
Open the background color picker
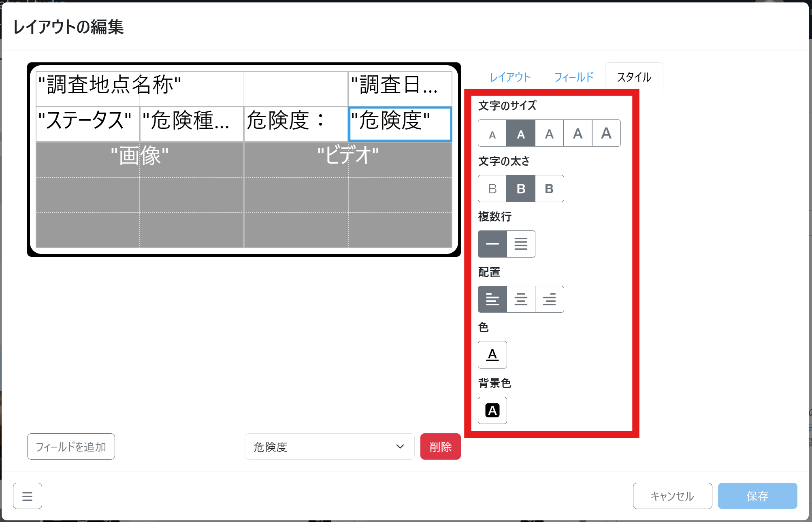click(x=492, y=410)
